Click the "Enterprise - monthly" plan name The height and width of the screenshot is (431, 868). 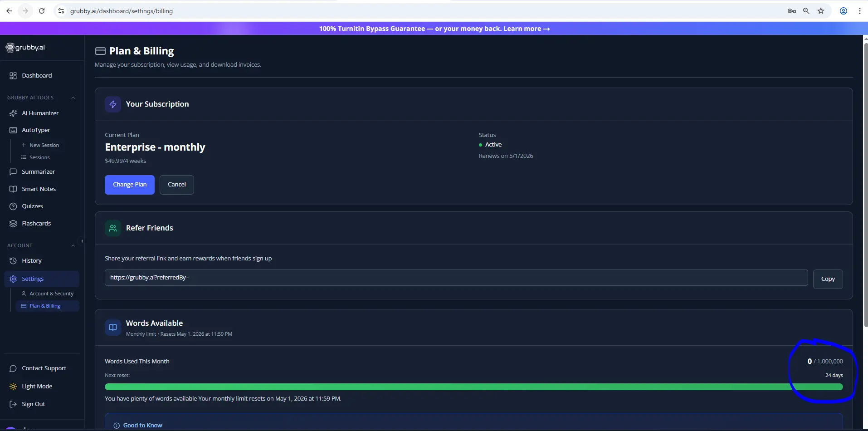155,147
